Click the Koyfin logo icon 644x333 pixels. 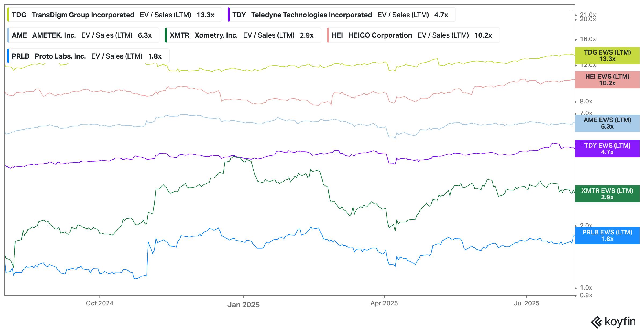pos(597,322)
